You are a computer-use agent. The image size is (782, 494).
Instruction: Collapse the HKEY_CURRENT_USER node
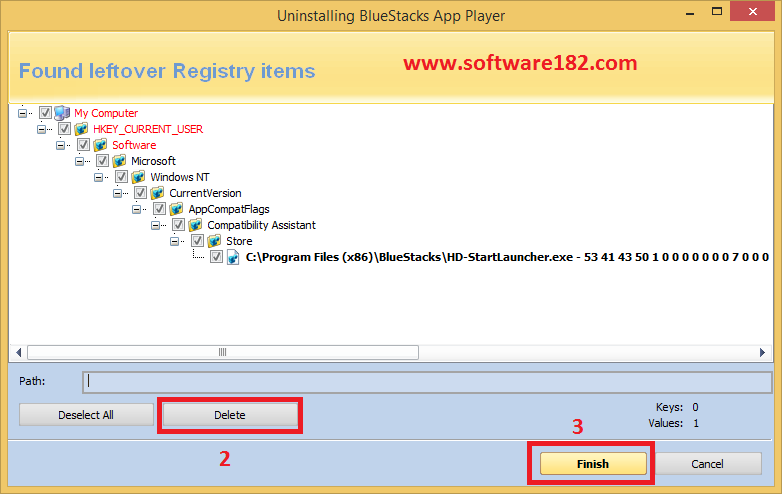(x=41, y=129)
